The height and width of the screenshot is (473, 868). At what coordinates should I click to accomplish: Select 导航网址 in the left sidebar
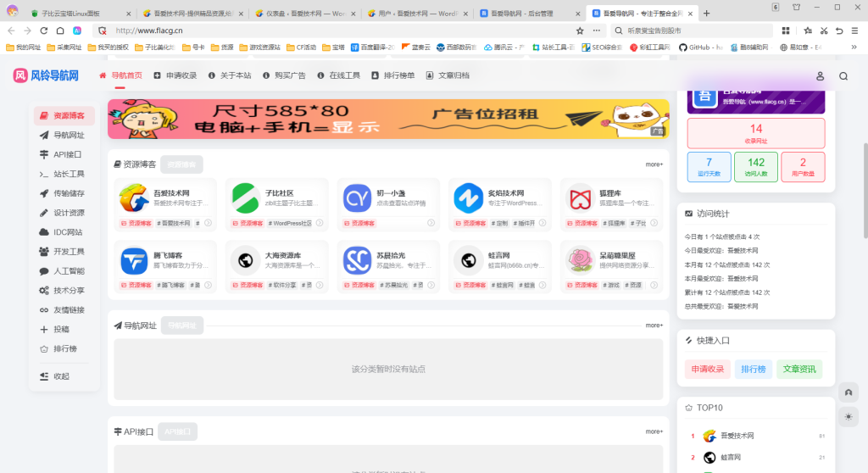pyautogui.click(x=64, y=135)
